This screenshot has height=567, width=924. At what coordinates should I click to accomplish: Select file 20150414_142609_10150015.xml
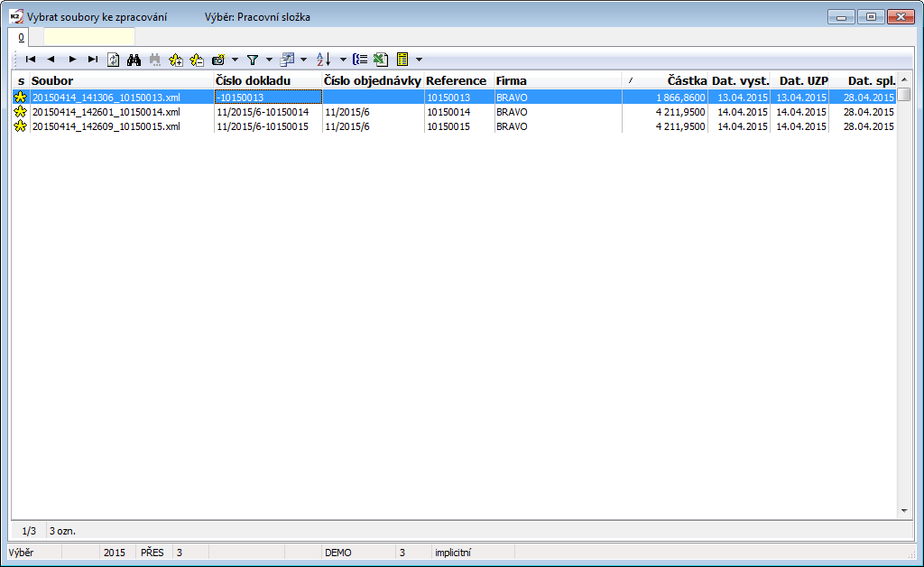[106, 126]
